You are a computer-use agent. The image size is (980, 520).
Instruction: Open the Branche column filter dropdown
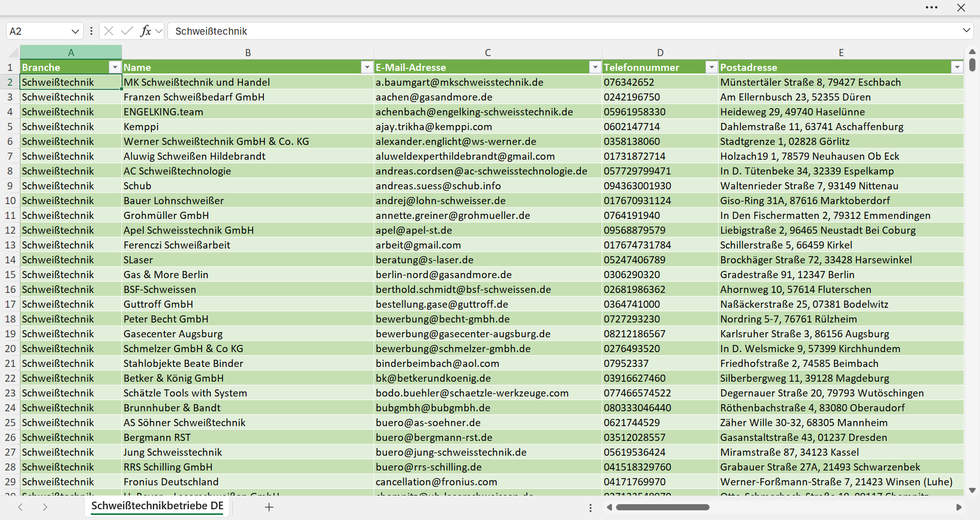[115, 67]
